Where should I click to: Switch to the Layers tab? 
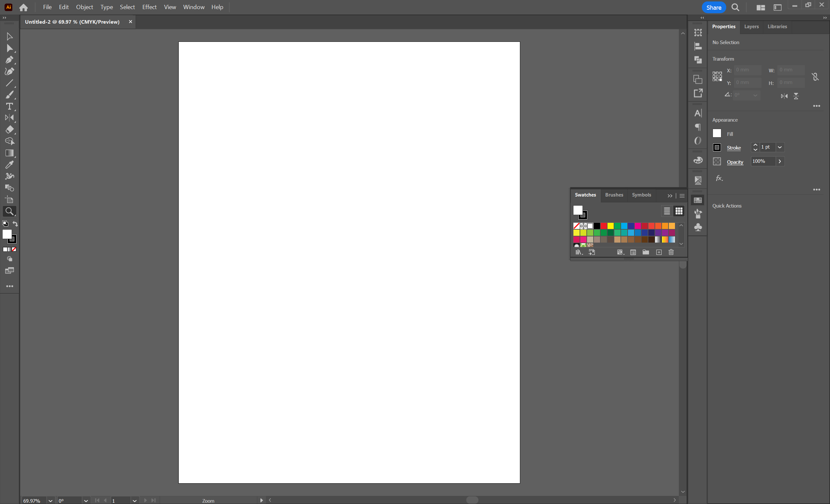pyautogui.click(x=751, y=27)
